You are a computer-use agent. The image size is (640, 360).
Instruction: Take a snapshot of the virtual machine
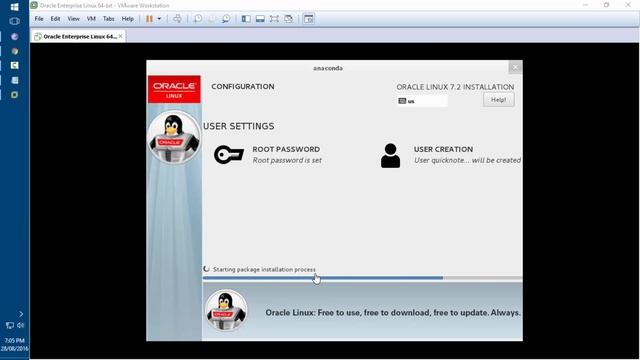pyautogui.click(x=198, y=19)
